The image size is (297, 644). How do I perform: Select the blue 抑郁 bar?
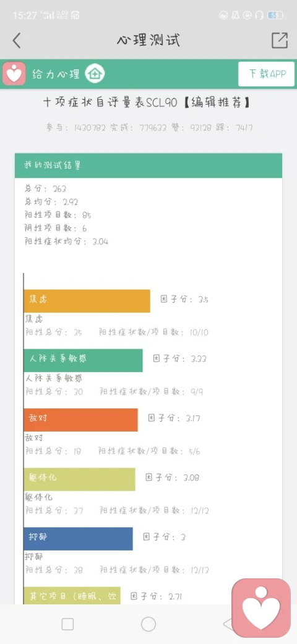[79, 539]
